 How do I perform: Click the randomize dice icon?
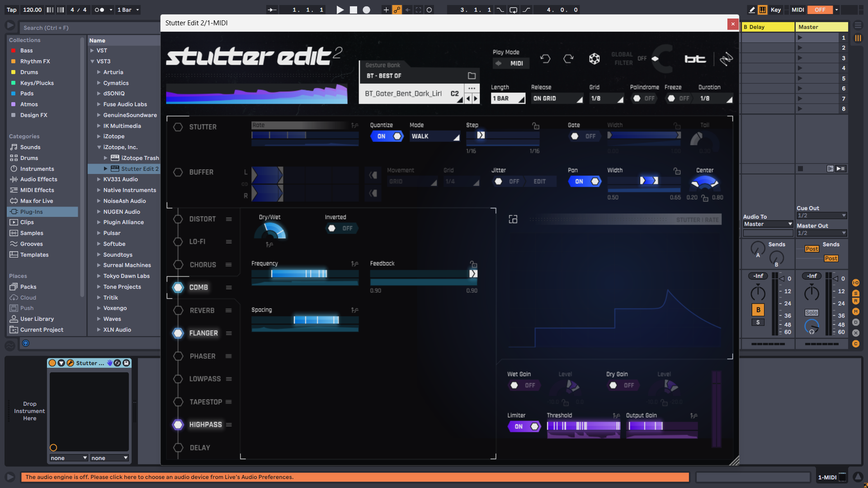click(x=594, y=59)
